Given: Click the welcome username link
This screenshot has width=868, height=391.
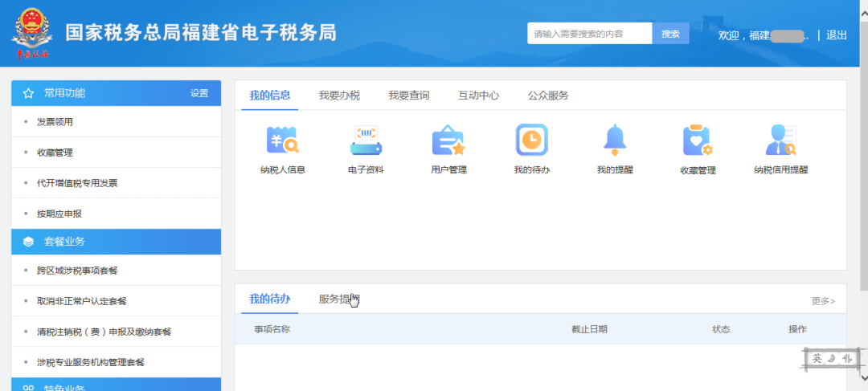Looking at the screenshot, I should pyautogui.click(x=764, y=35).
